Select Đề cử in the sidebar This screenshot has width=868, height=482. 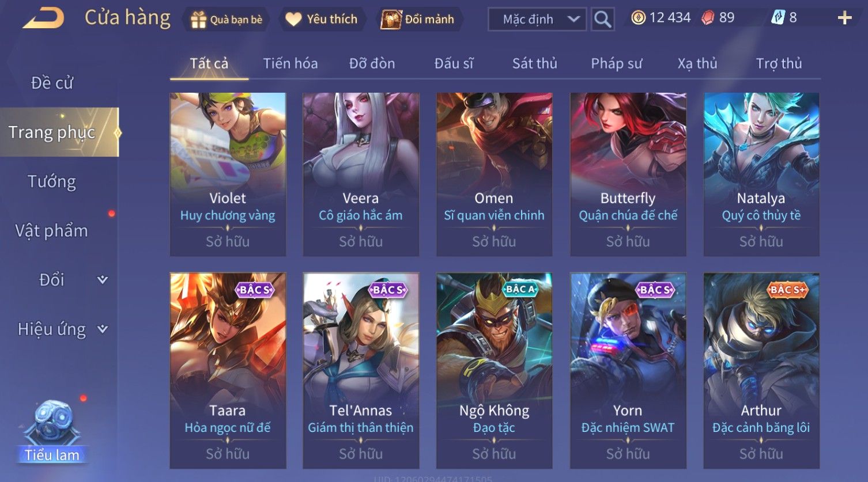tap(52, 83)
